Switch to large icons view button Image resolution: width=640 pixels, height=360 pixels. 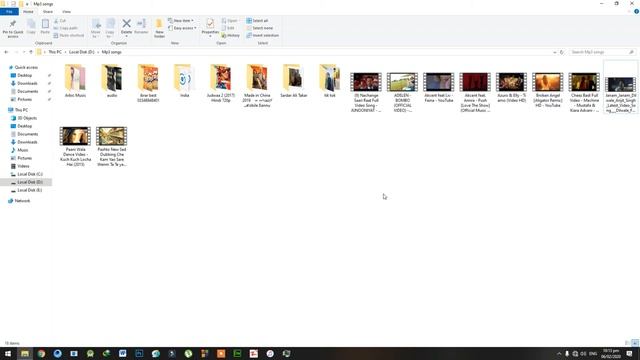tap(635, 343)
